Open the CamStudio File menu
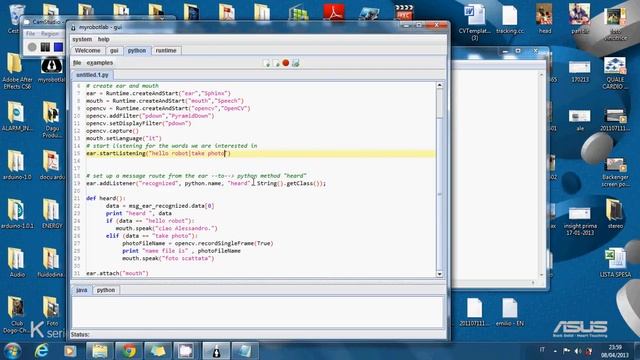Image resolution: width=640 pixels, height=360 pixels. coord(31,34)
